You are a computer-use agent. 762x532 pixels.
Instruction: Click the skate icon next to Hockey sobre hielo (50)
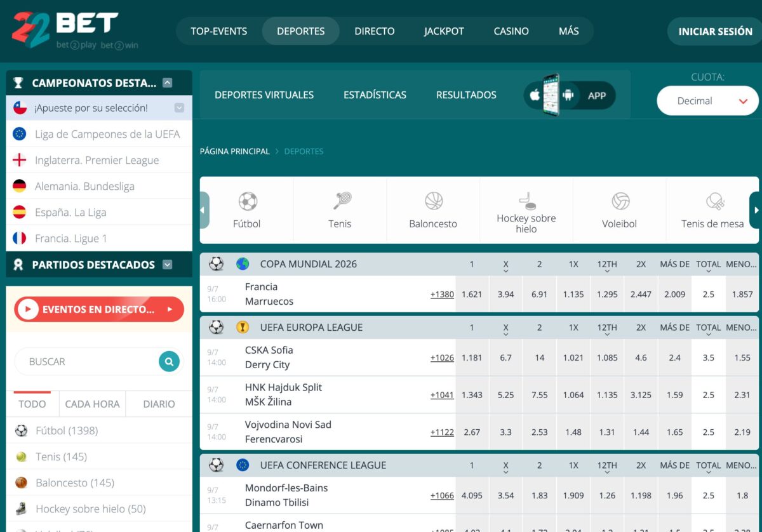22,509
